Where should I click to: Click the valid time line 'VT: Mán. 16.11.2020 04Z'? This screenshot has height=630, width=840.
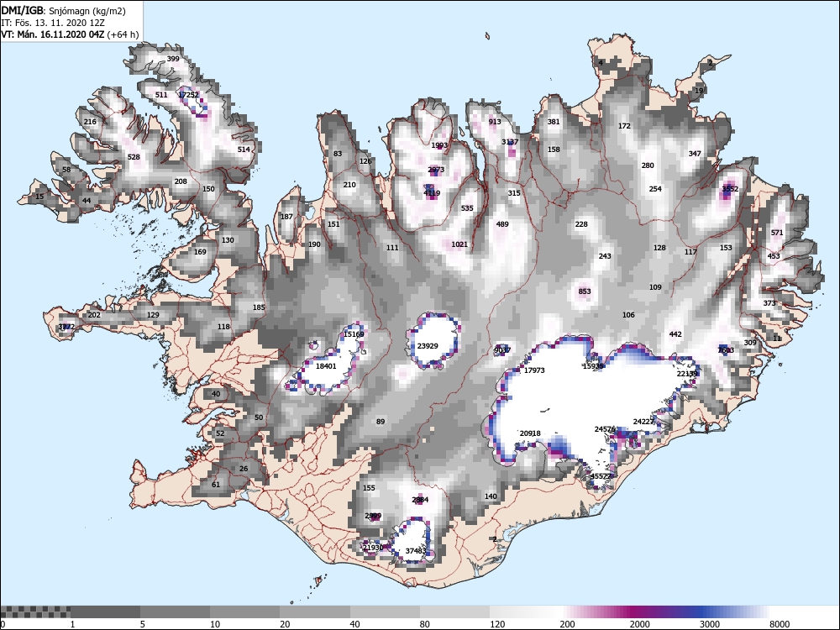pyautogui.click(x=54, y=34)
